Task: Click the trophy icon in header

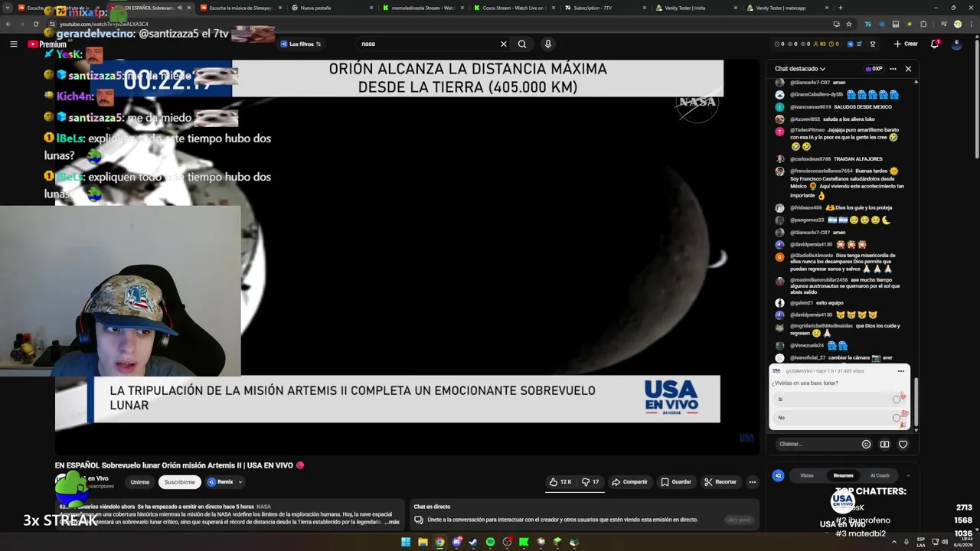Action: click(x=873, y=44)
